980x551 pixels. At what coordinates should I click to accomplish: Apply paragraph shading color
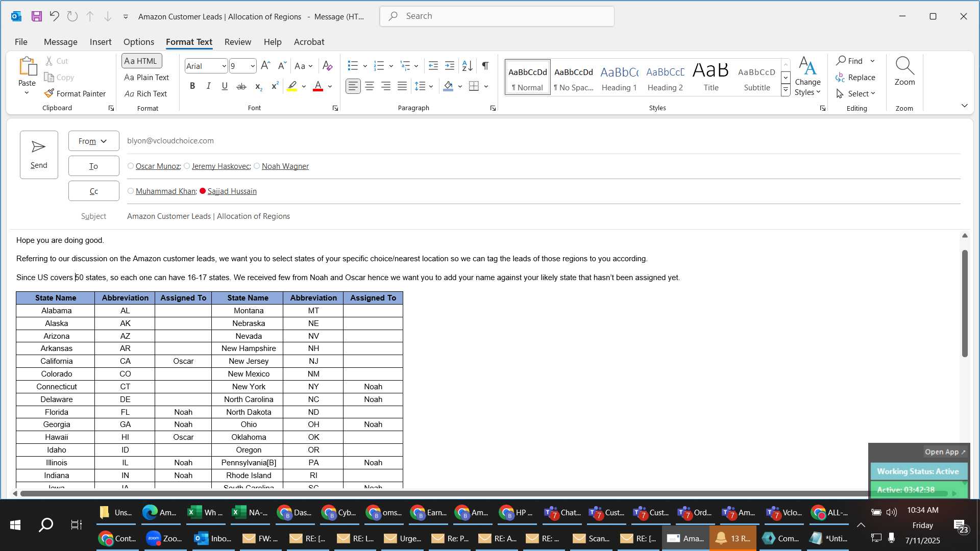click(x=448, y=86)
